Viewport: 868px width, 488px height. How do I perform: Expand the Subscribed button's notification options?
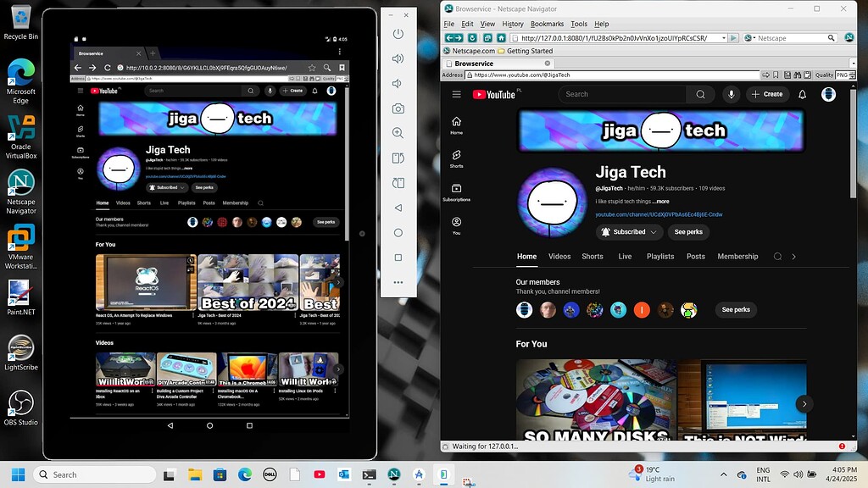pyautogui.click(x=653, y=231)
